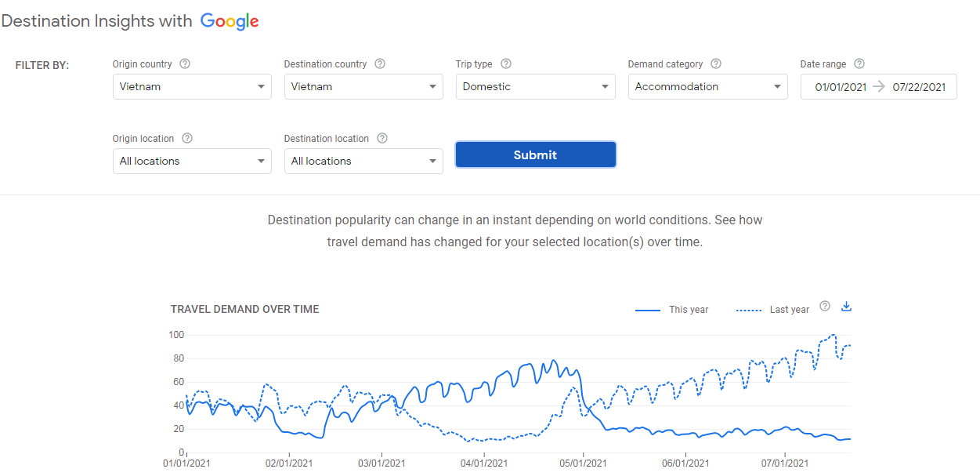
Task: Click the Origin location help icon
Action: [187, 139]
